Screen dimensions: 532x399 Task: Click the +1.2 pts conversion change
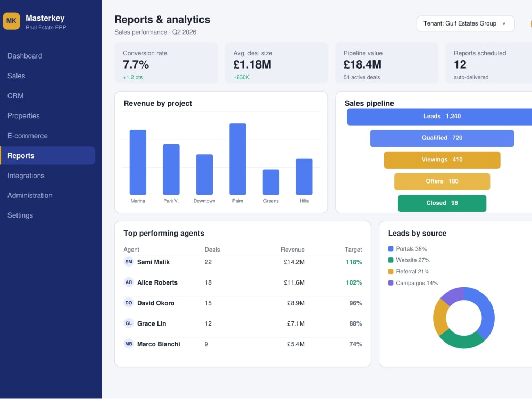coord(132,77)
